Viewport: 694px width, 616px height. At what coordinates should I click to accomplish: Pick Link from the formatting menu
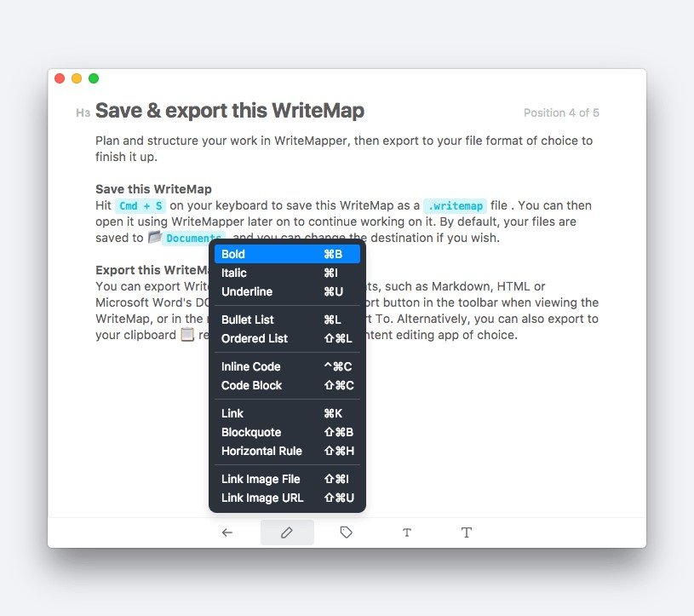coord(287,413)
